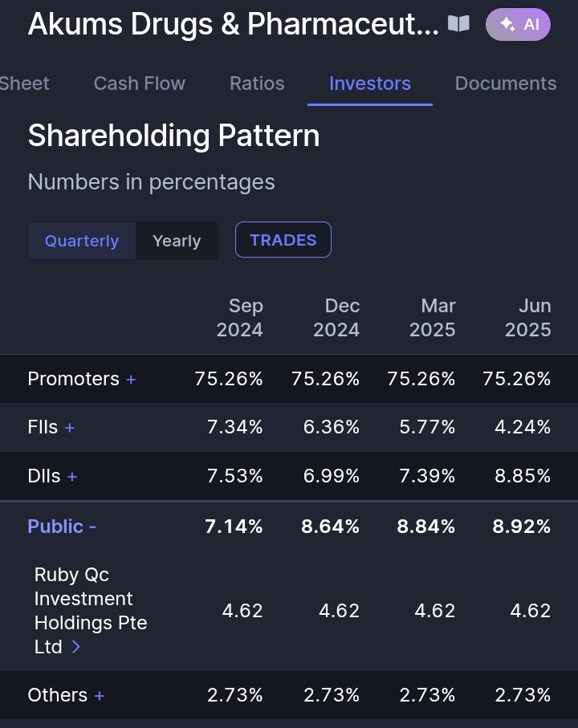The image size is (578, 728).
Task: Switch to the Ratios tab
Action: (x=257, y=83)
